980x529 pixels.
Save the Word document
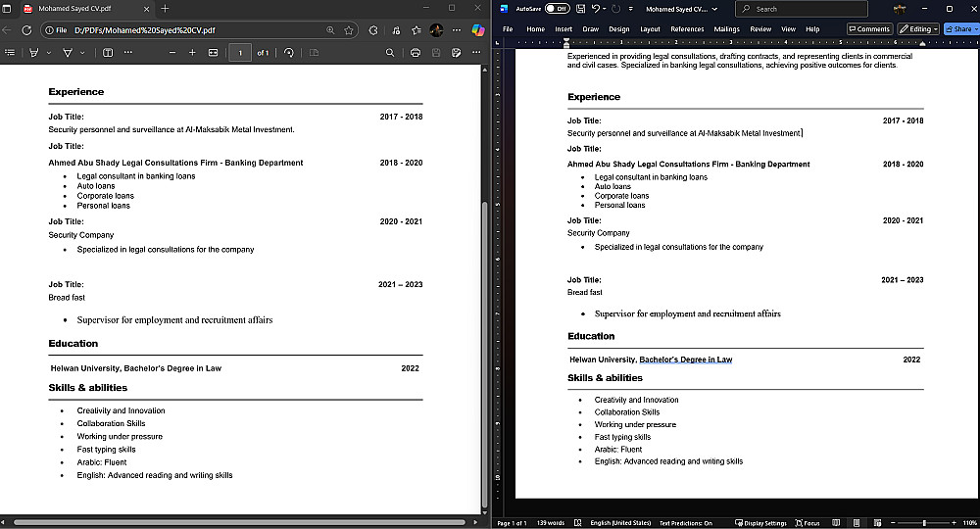(x=580, y=9)
